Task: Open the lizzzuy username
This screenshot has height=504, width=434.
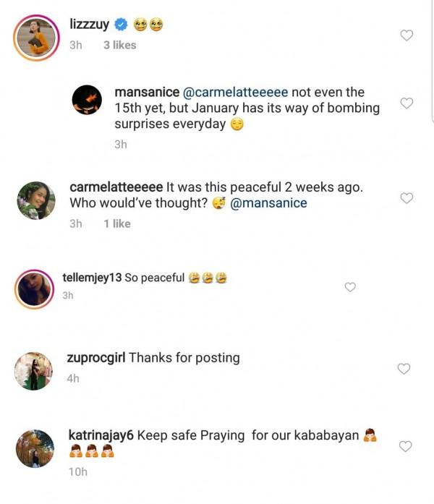Action: pyautogui.click(x=89, y=25)
